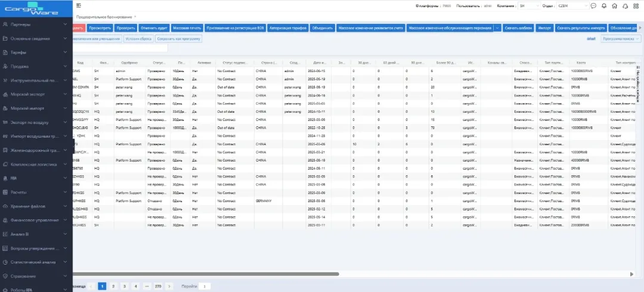The width and height of the screenshot is (644, 292).
Task: Click the Просмотреть button
Action: [100, 28]
